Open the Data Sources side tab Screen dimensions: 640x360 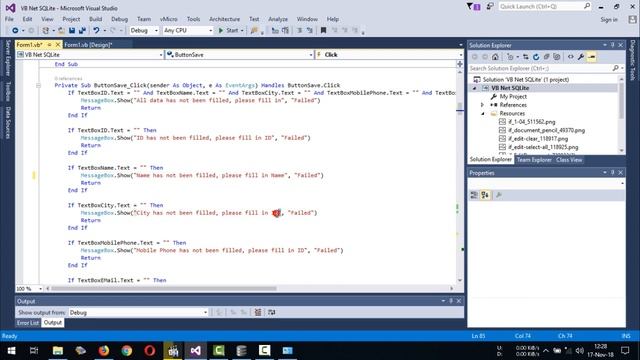point(8,122)
